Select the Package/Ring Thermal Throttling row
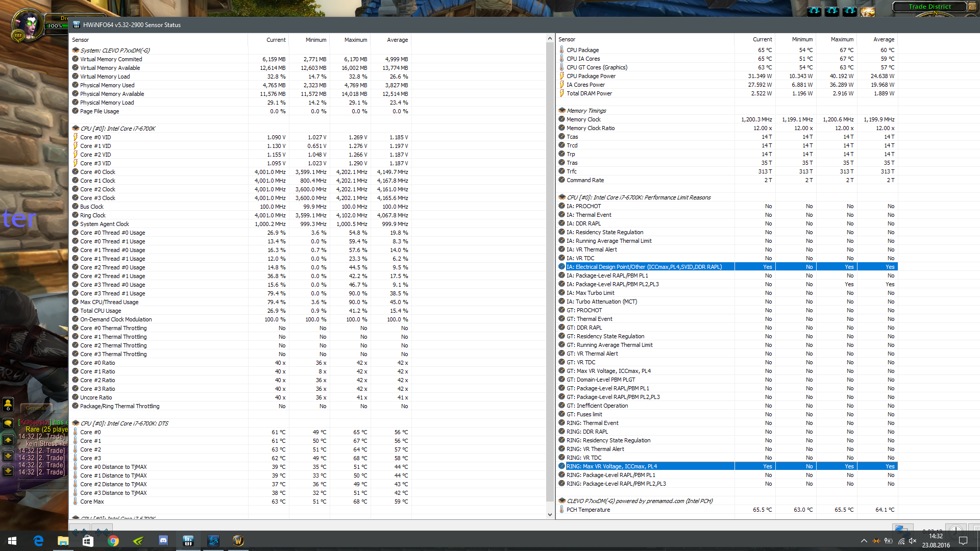Image resolution: width=980 pixels, height=551 pixels. point(240,406)
